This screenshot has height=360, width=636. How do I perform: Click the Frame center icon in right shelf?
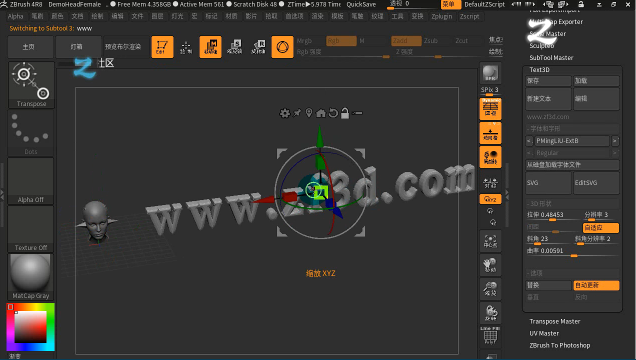click(490, 242)
